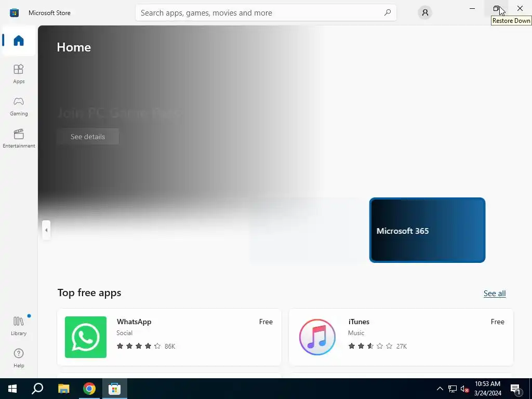Open the Library in the sidebar
Viewport: 532px width, 399px height.
point(19,326)
